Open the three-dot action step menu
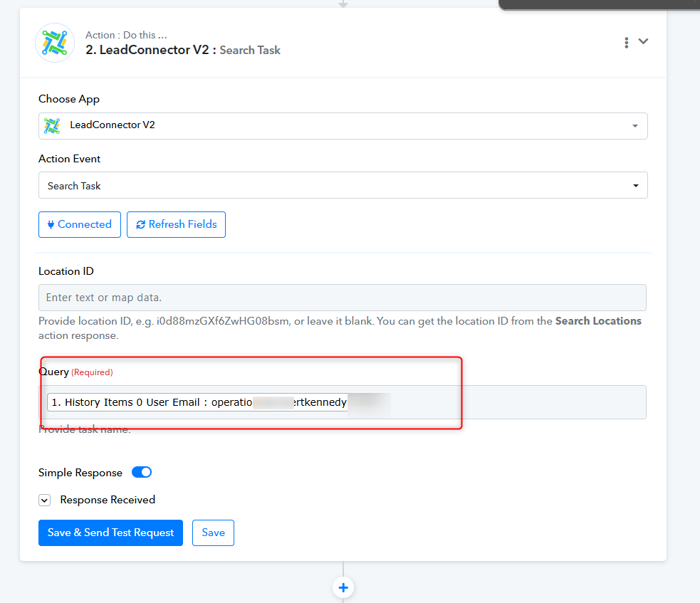Image resolution: width=700 pixels, height=603 pixels. [x=627, y=43]
